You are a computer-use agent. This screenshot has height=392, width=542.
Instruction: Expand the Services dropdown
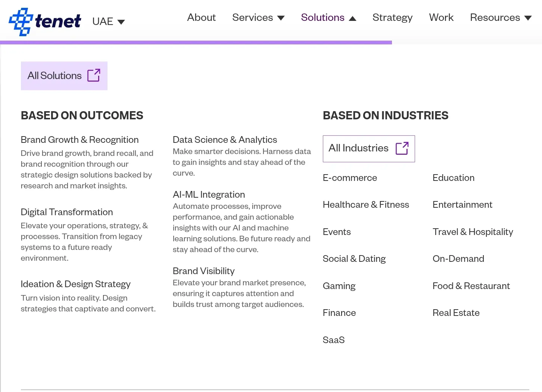point(258,18)
